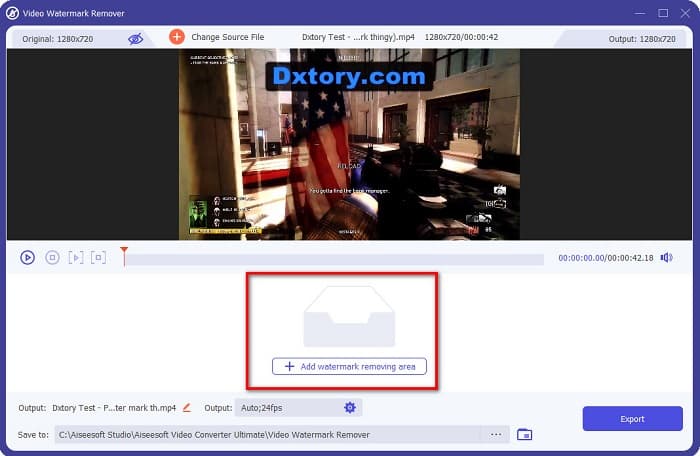Stop video playback
700x456 pixels.
pyautogui.click(x=51, y=257)
